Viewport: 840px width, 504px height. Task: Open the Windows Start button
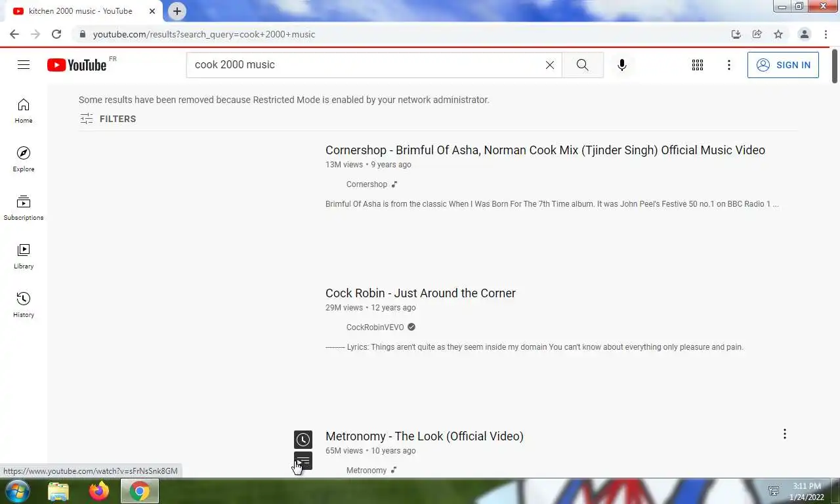point(18,491)
